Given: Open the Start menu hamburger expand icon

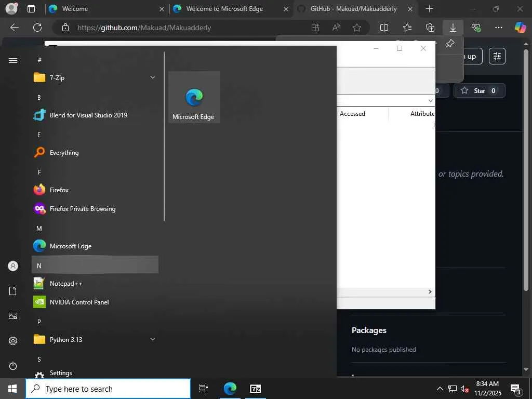Looking at the screenshot, I should 13,60.
